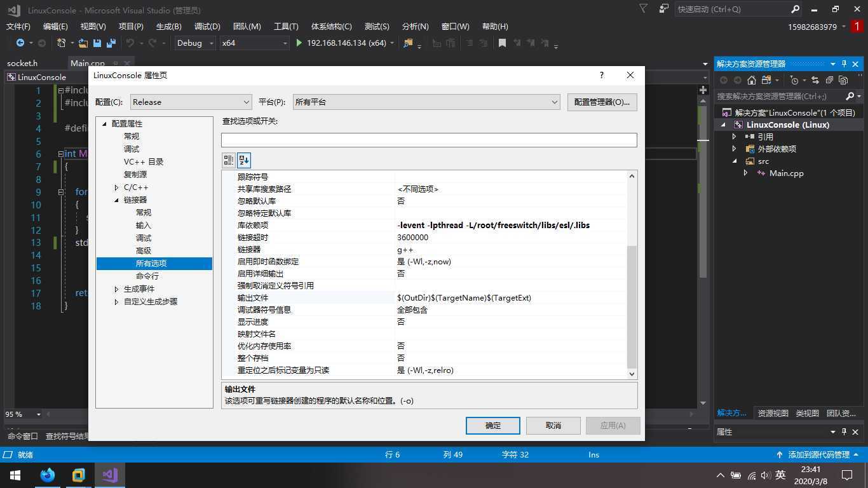Image resolution: width=868 pixels, height=488 pixels.
Task: Open the 平台 platform dropdown
Action: click(426, 102)
